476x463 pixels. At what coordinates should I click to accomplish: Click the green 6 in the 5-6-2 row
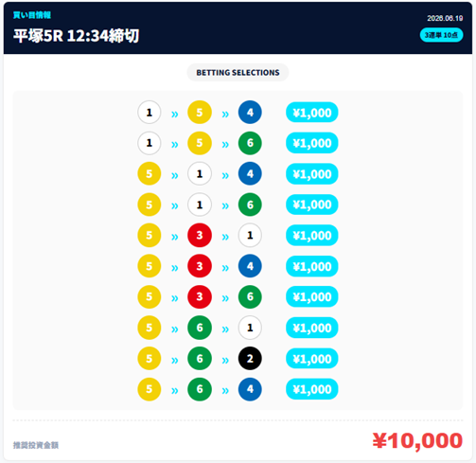[x=200, y=358]
